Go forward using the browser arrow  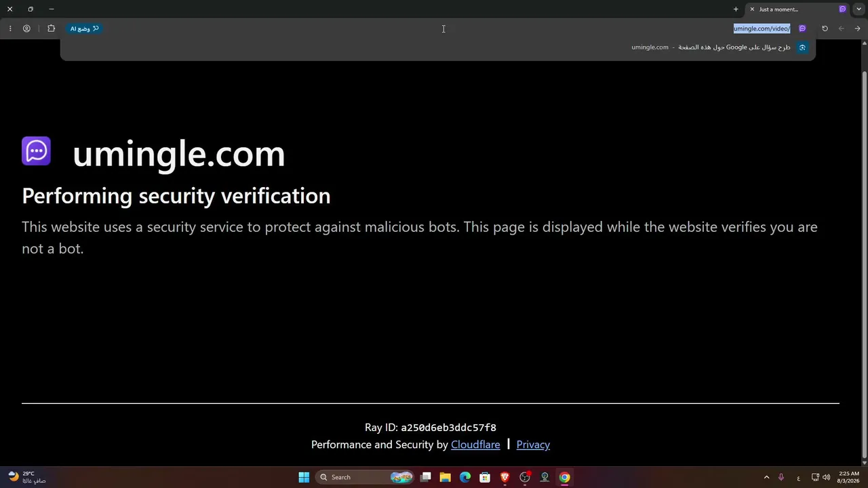tap(842, 28)
